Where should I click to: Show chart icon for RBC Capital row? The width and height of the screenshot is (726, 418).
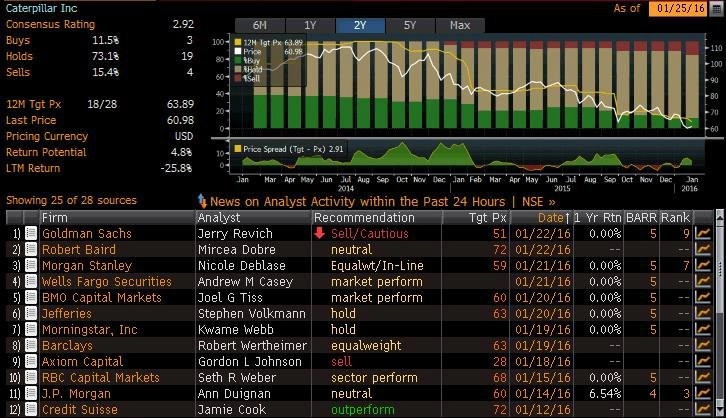[703, 378]
